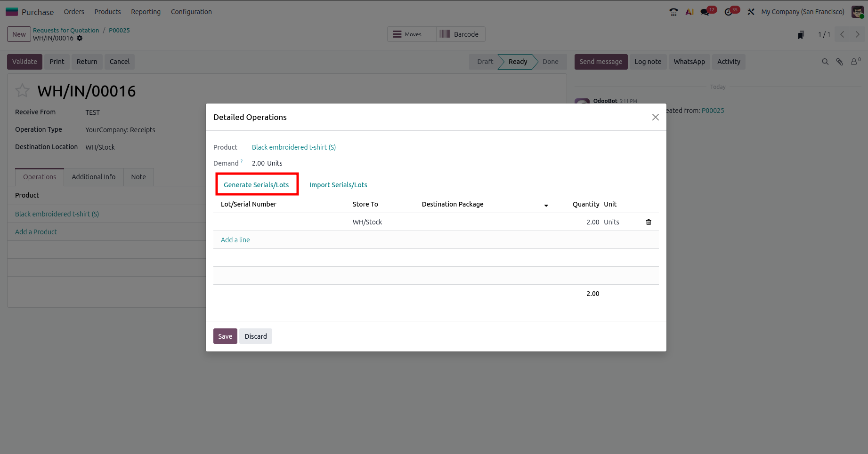The image size is (868, 454).
Task: Click the 2.00 quantity cell in the line
Action: pyautogui.click(x=592, y=222)
